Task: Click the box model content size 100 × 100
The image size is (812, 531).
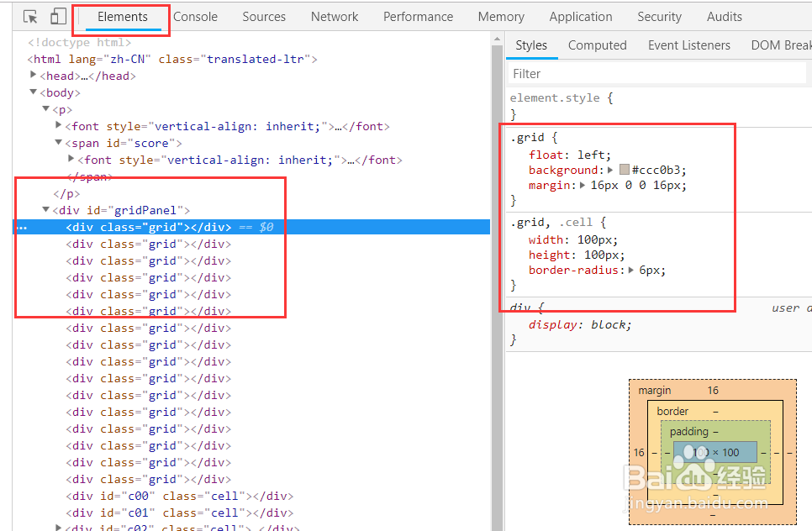Action: 715,453
